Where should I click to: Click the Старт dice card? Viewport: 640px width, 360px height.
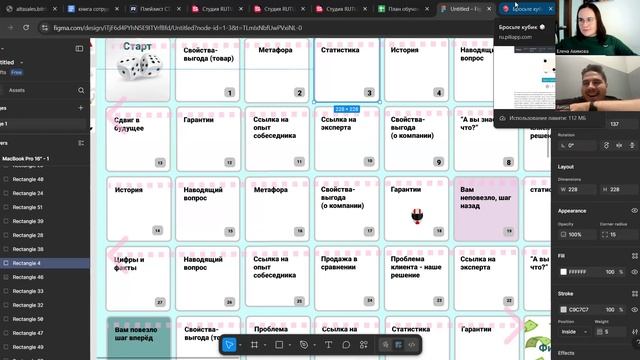[x=138, y=70]
